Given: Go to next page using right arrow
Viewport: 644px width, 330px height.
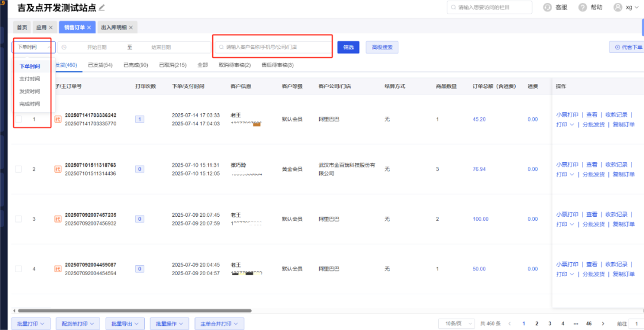Looking at the screenshot, I should click(x=603, y=323).
